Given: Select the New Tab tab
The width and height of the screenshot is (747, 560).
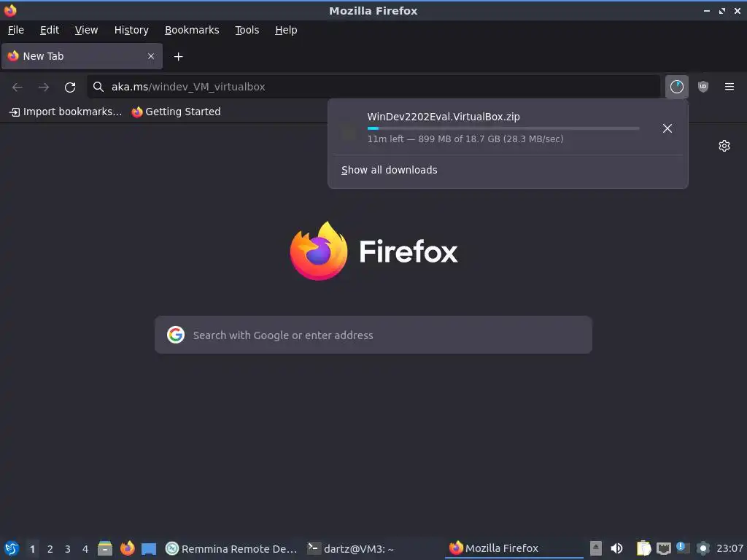Looking at the screenshot, I should [82, 56].
